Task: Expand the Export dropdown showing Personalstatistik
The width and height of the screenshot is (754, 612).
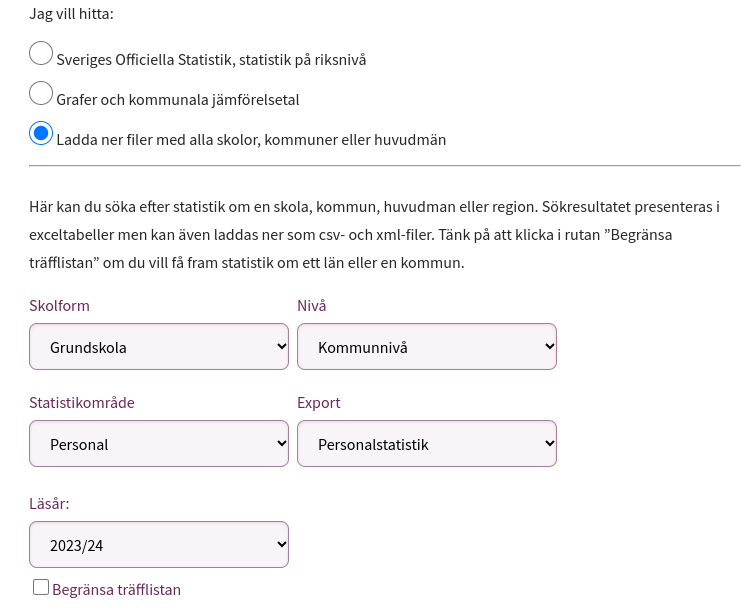Action: coord(427,444)
